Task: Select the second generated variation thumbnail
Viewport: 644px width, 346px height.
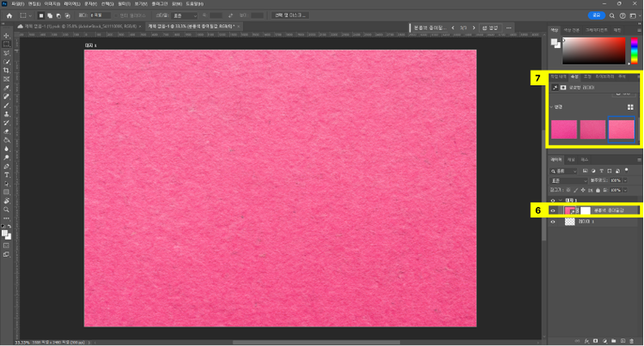Action: tap(592, 130)
